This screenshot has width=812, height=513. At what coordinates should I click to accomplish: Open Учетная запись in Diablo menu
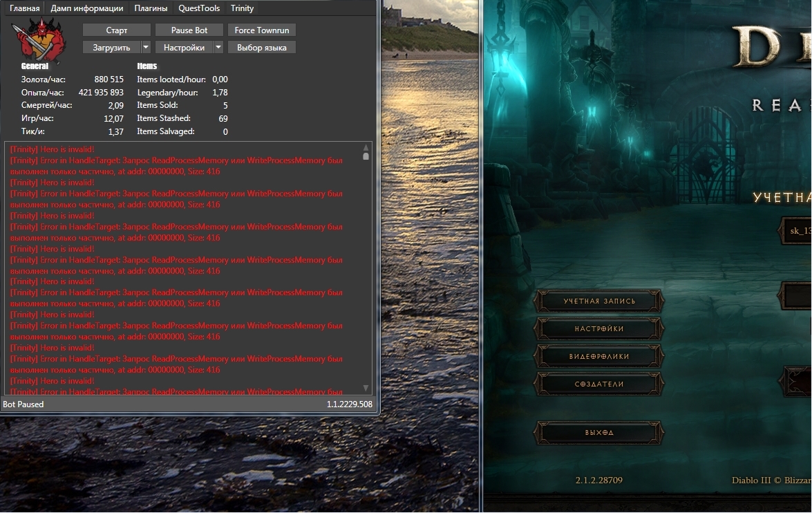click(599, 301)
